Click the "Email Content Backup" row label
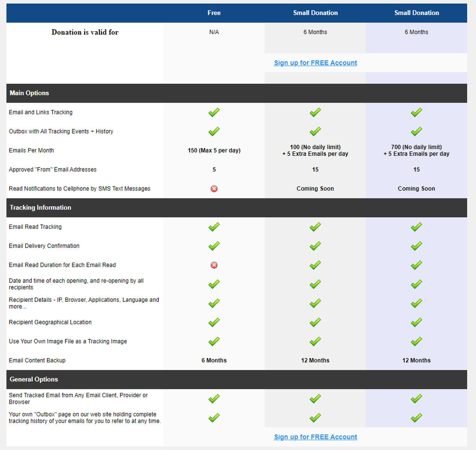 coord(37,361)
